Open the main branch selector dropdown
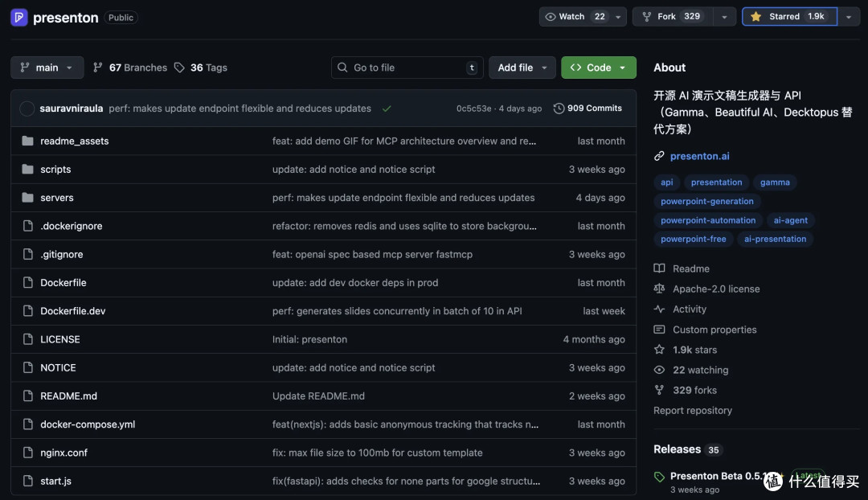 point(47,68)
